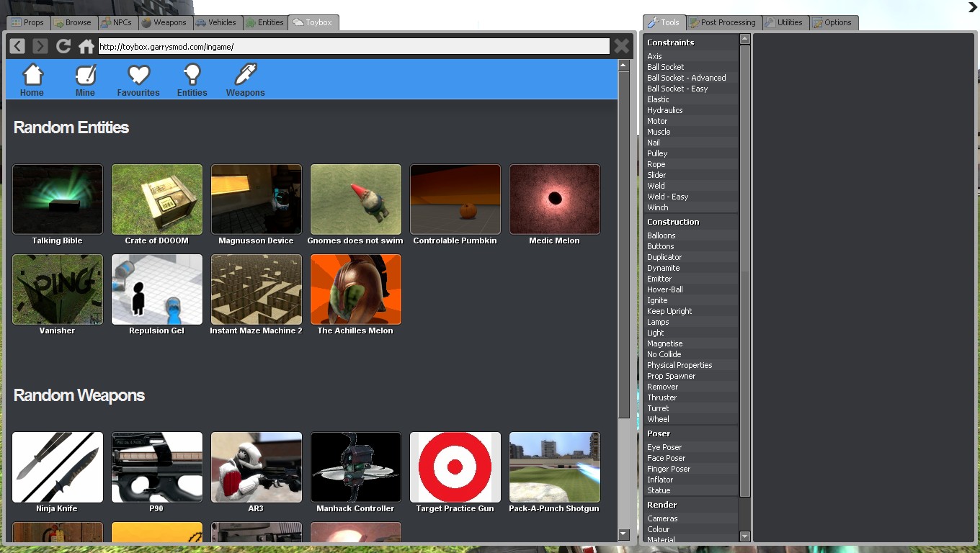This screenshot has width=980, height=553.
Task: Open the Weapons category icon
Action: pyautogui.click(x=245, y=79)
